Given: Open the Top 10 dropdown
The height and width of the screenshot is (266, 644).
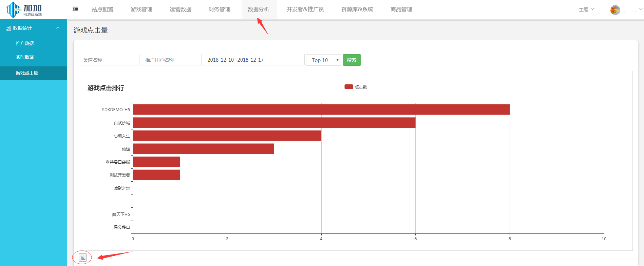Looking at the screenshot, I should point(323,60).
